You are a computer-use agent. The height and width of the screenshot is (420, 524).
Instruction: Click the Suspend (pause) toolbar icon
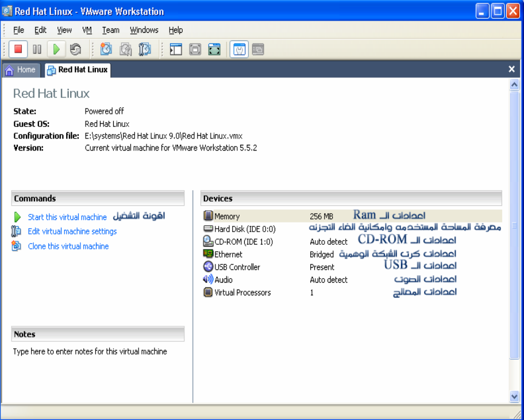point(37,49)
